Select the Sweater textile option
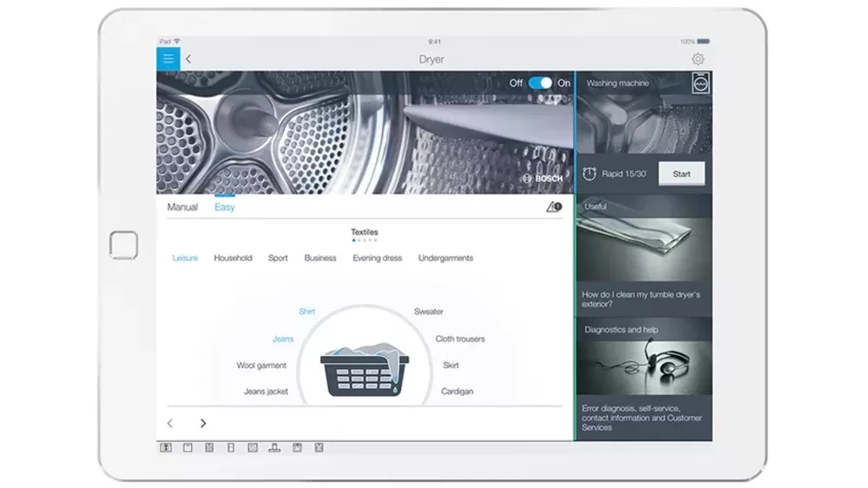The height and width of the screenshot is (488, 868). (x=429, y=312)
